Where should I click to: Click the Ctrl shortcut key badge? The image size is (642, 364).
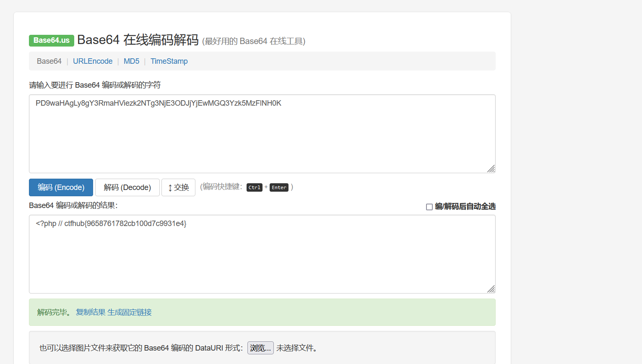[254, 187]
